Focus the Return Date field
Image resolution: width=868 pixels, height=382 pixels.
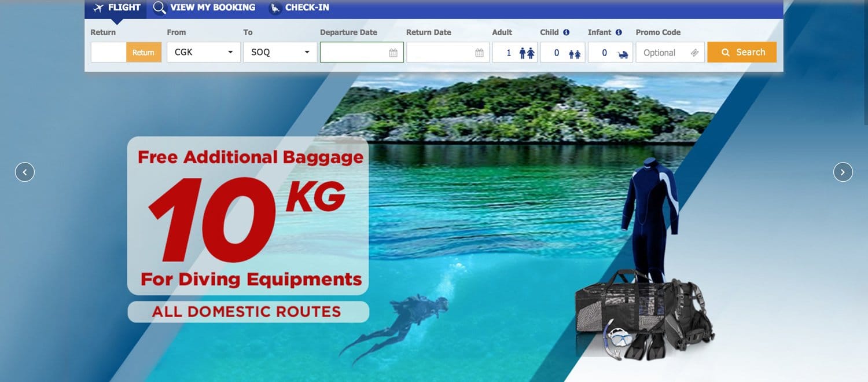441,52
